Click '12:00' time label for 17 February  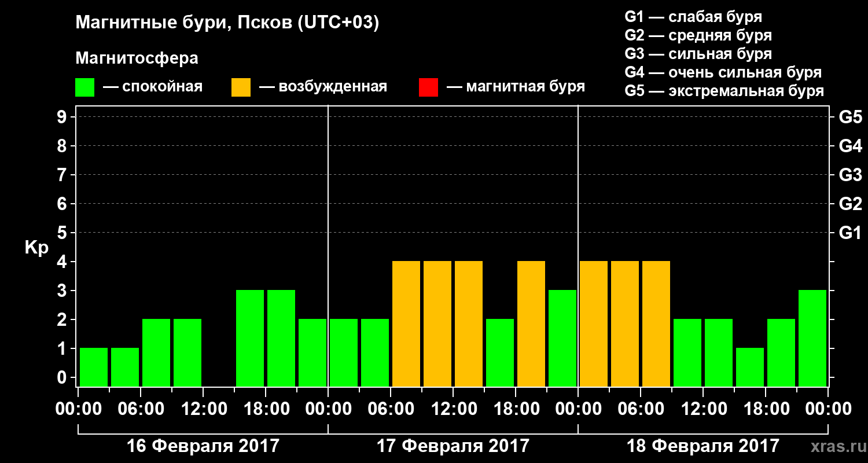tap(453, 409)
